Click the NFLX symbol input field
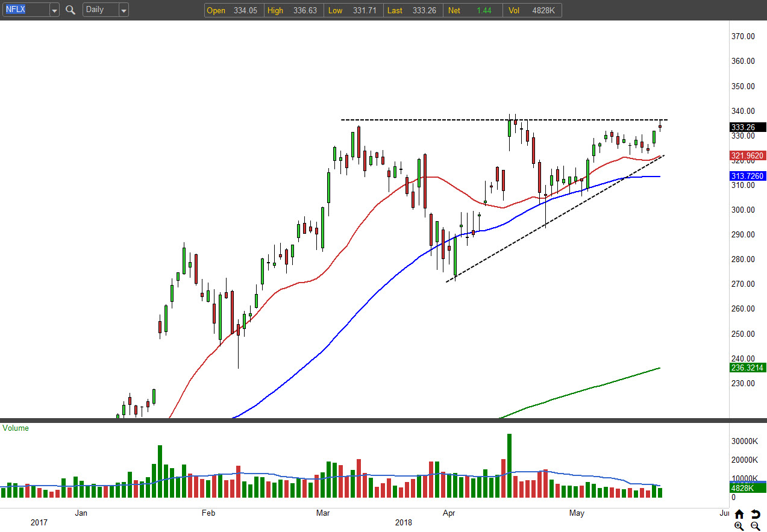The width and height of the screenshot is (767, 532). [26, 10]
